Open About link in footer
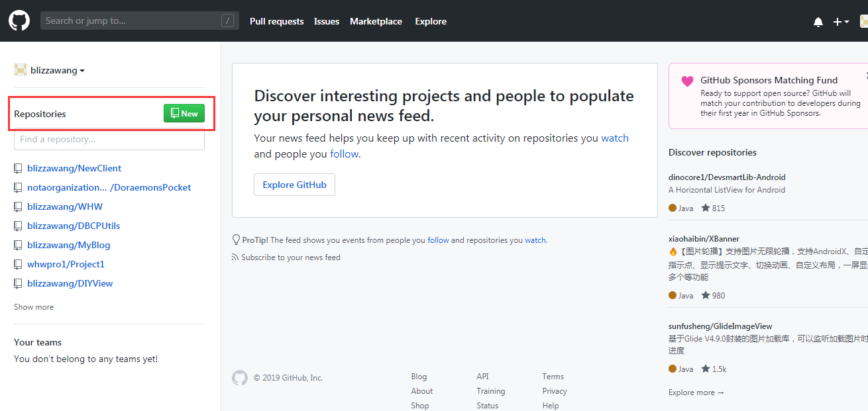Image resolution: width=868 pixels, height=411 pixels. point(421,391)
